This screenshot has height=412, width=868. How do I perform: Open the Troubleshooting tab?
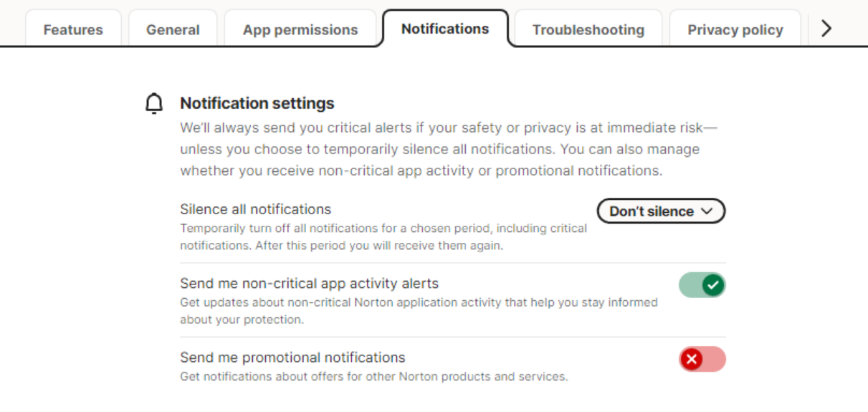coord(588,30)
